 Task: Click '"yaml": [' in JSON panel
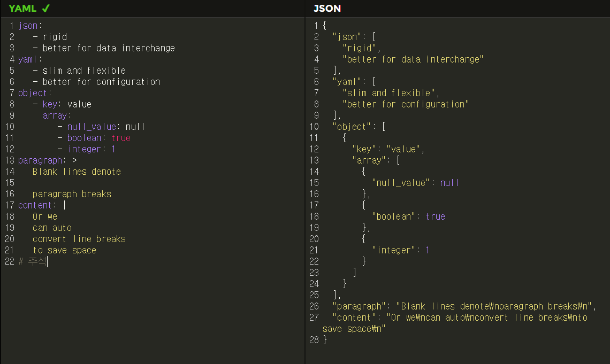click(x=354, y=82)
